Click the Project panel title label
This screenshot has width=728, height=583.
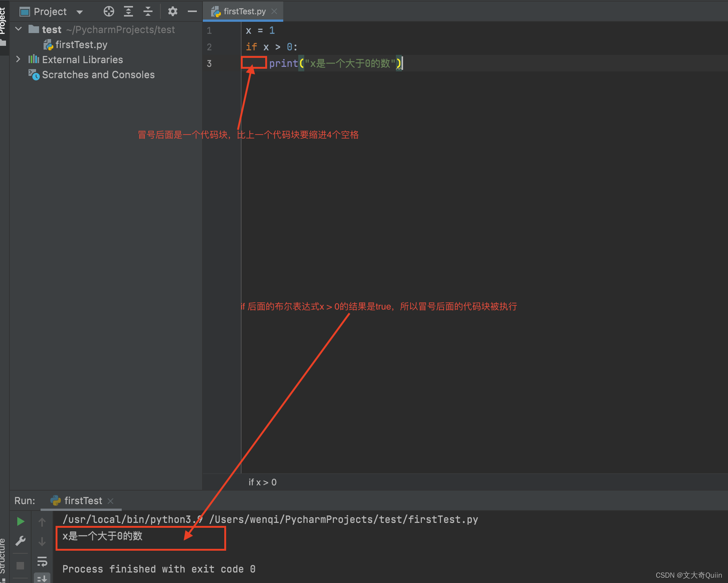tap(50, 12)
